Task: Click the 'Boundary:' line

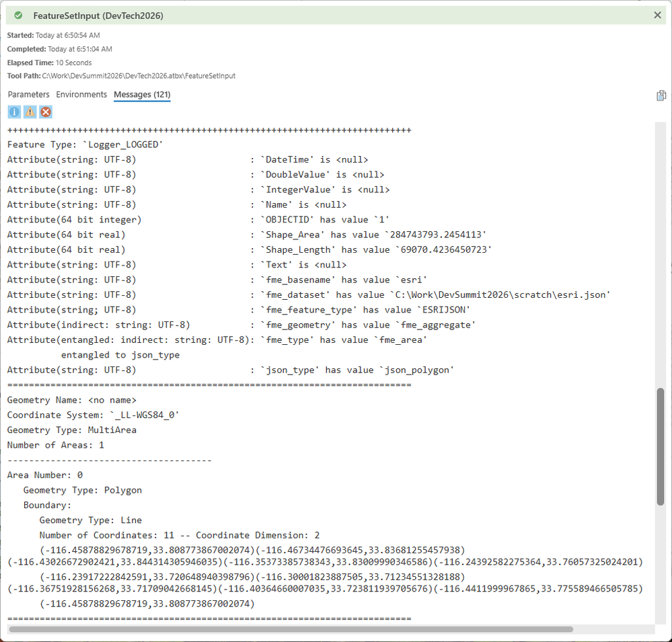Action: (x=48, y=506)
